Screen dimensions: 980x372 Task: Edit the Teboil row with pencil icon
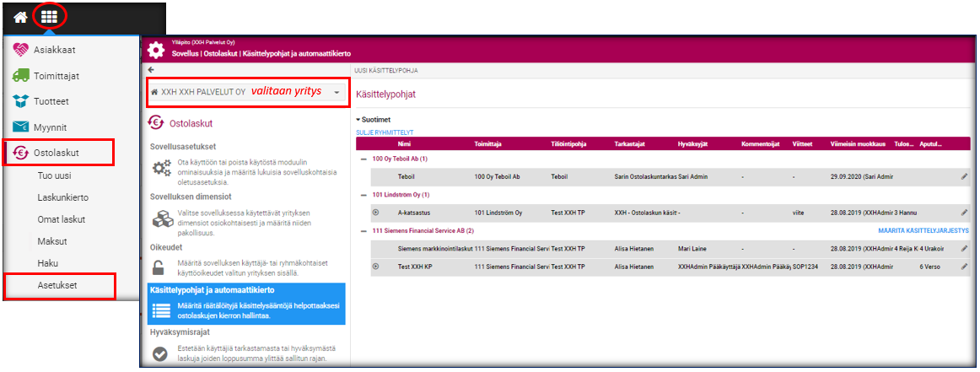pyautogui.click(x=964, y=177)
